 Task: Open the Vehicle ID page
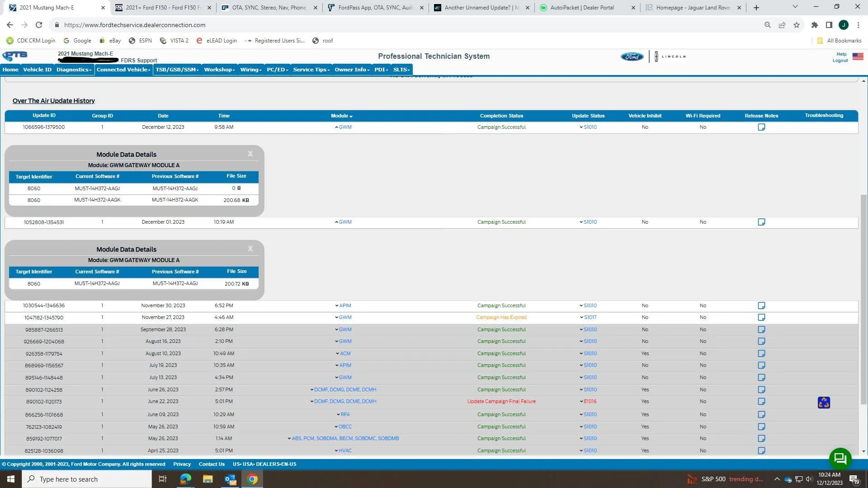[x=38, y=70]
